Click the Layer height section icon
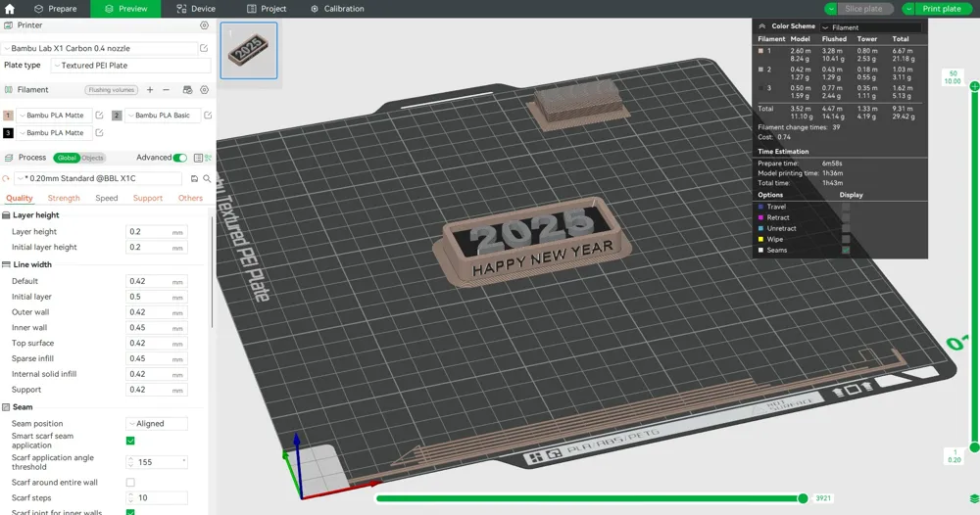The width and height of the screenshot is (980, 515). pyautogui.click(x=6, y=215)
